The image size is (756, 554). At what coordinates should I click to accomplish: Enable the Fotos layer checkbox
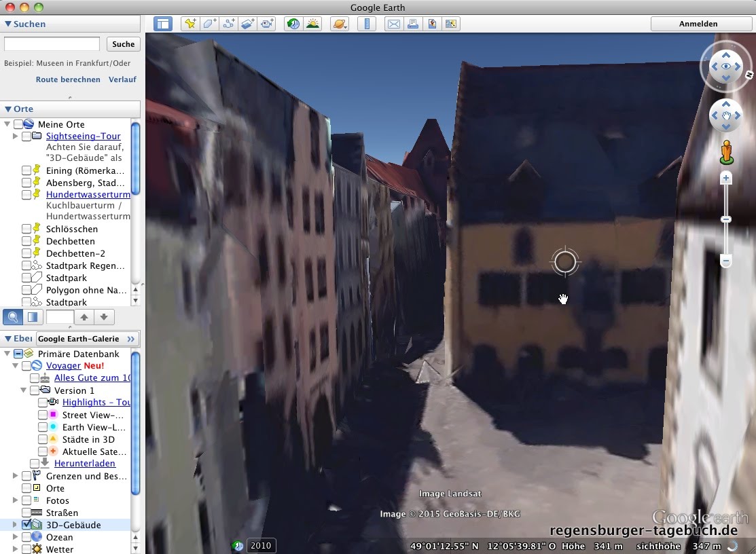(x=26, y=500)
